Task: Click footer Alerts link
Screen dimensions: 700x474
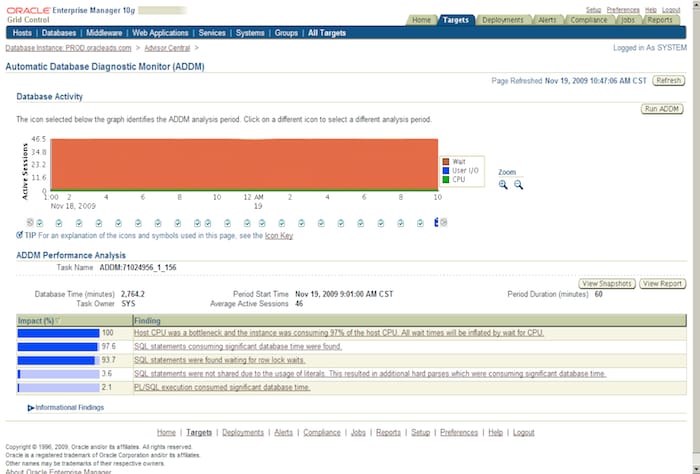Action: (283, 432)
